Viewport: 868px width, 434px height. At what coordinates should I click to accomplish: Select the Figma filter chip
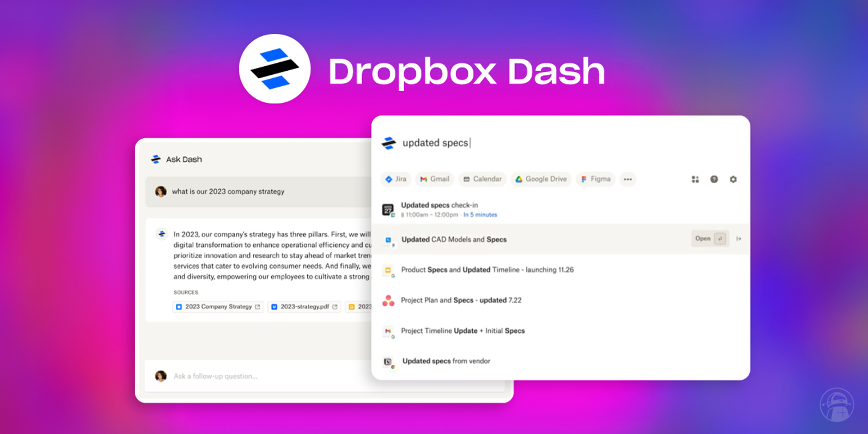click(596, 179)
